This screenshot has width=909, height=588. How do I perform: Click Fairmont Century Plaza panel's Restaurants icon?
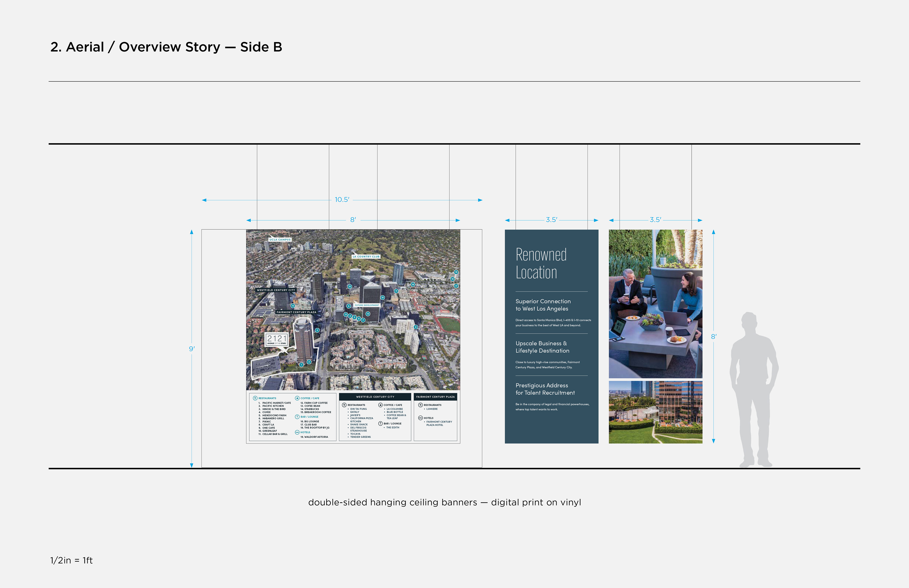[x=420, y=405]
